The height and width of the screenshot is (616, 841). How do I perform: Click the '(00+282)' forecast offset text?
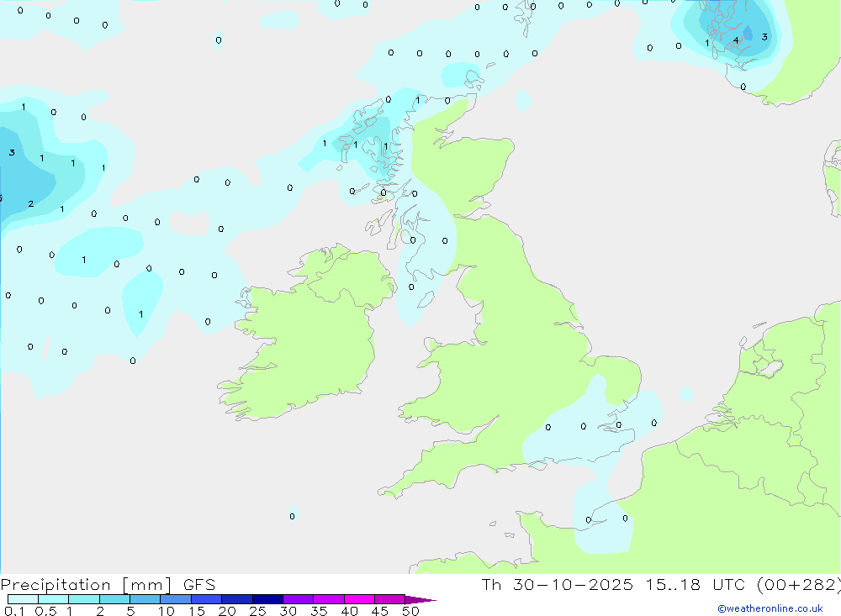tap(799, 584)
